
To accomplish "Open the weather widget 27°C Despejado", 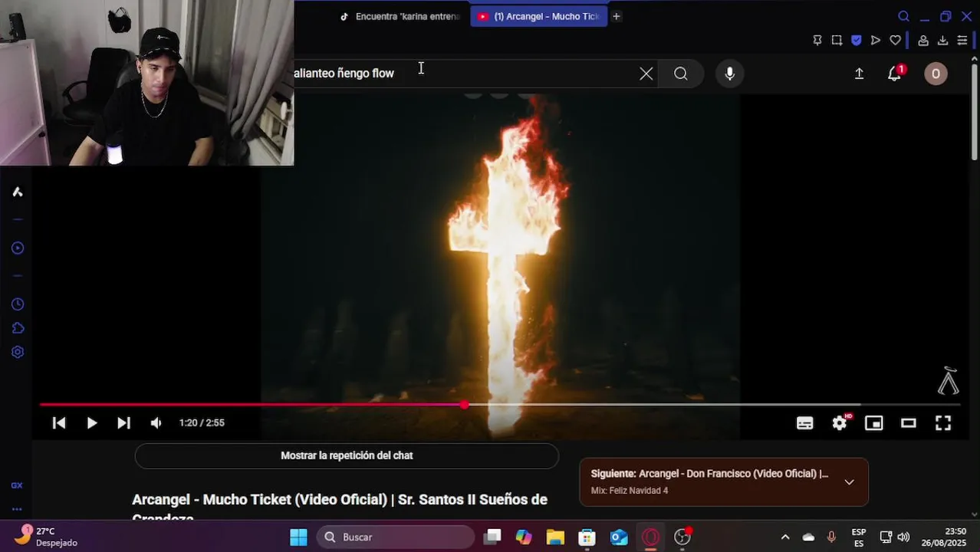I will 46,537.
